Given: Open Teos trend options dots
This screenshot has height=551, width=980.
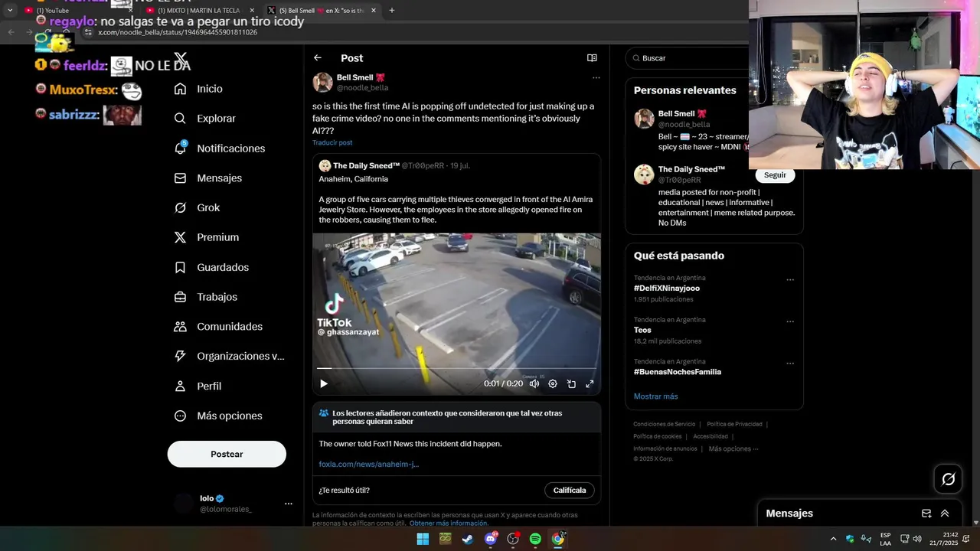Looking at the screenshot, I should pos(790,322).
